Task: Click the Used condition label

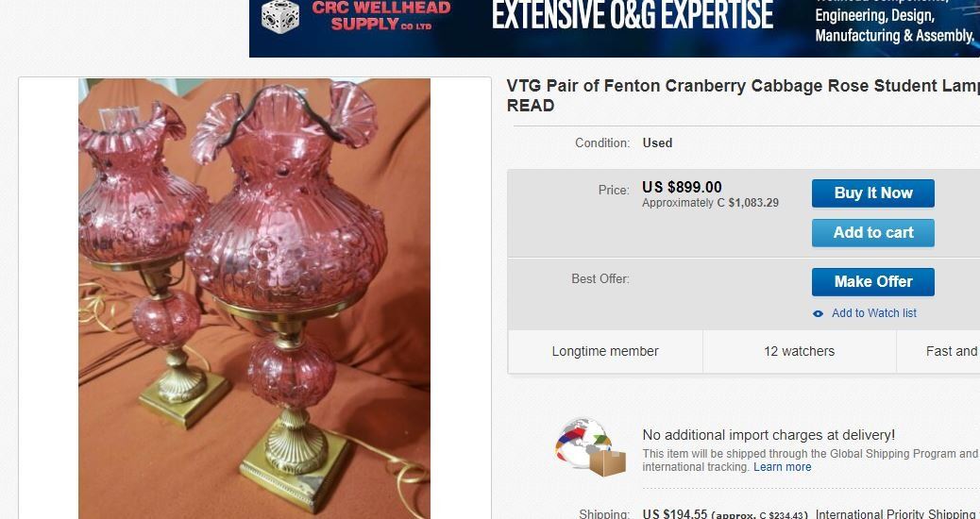Action: tap(657, 143)
